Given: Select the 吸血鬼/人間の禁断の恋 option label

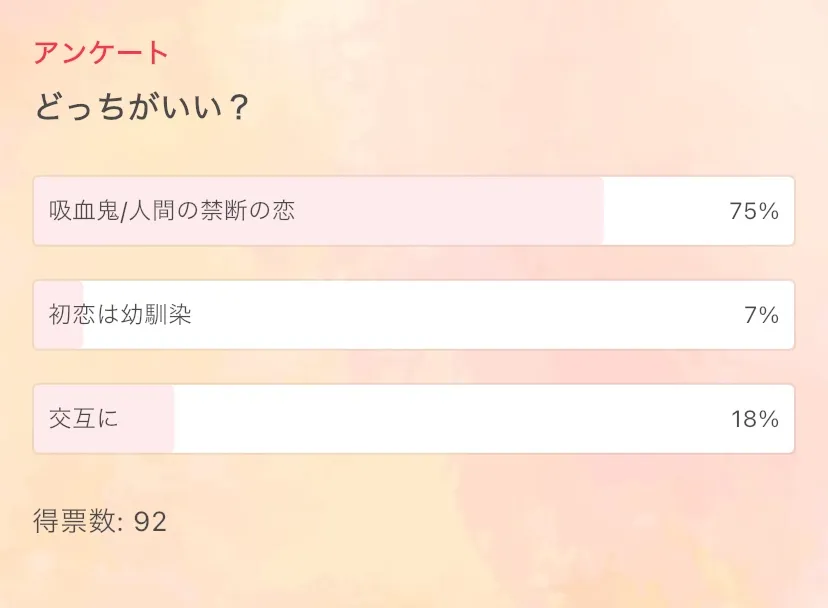Looking at the screenshot, I should click(172, 211).
